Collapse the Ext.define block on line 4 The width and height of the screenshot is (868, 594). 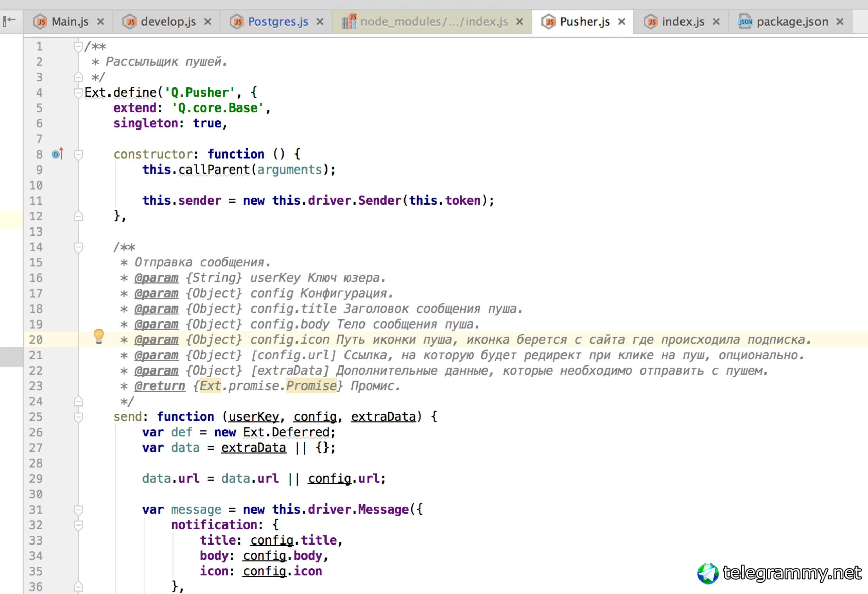click(x=78, y=92)
